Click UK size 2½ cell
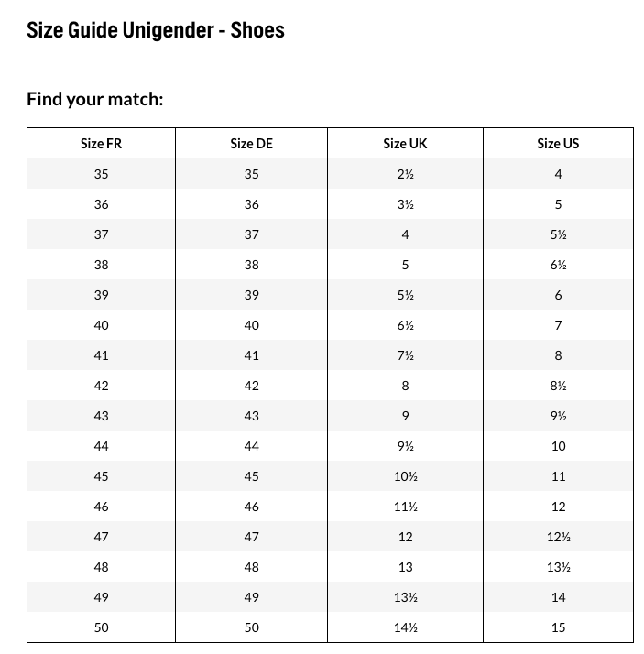 [405, 174]
